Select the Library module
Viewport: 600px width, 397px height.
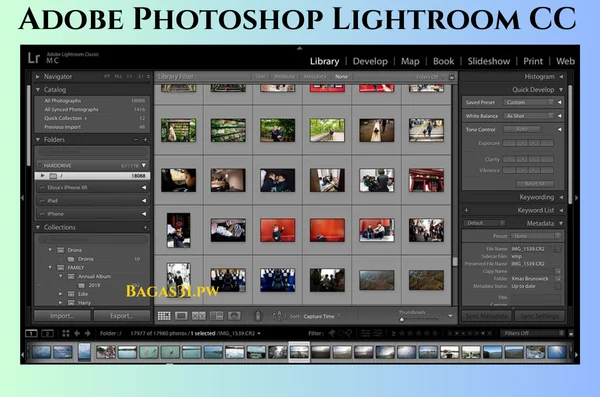(324, 61)
